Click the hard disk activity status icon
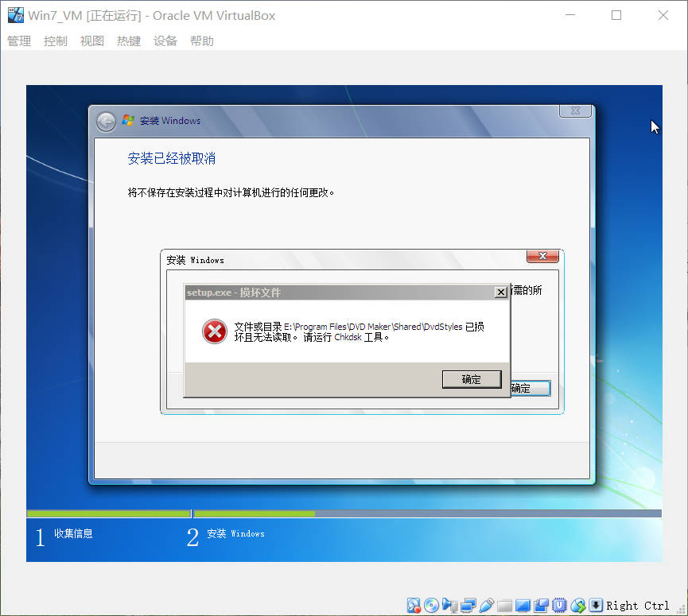Screen dimensions: 688x616 [414, 606]
